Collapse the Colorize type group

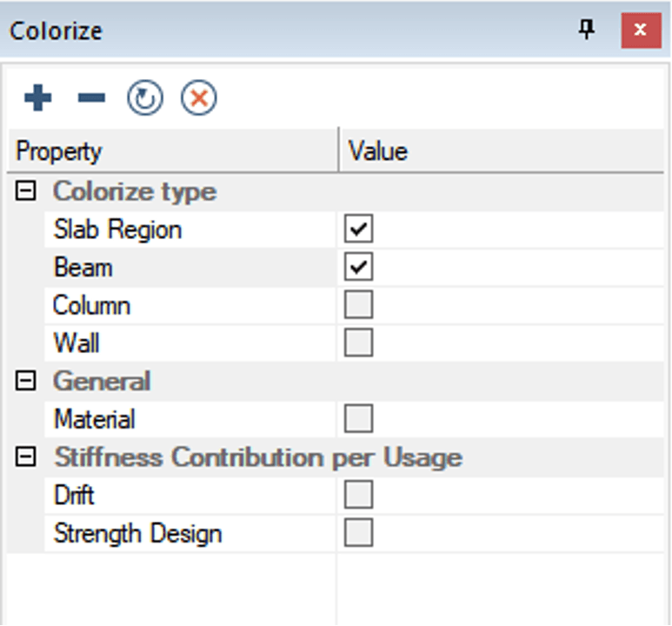[27, 191]
